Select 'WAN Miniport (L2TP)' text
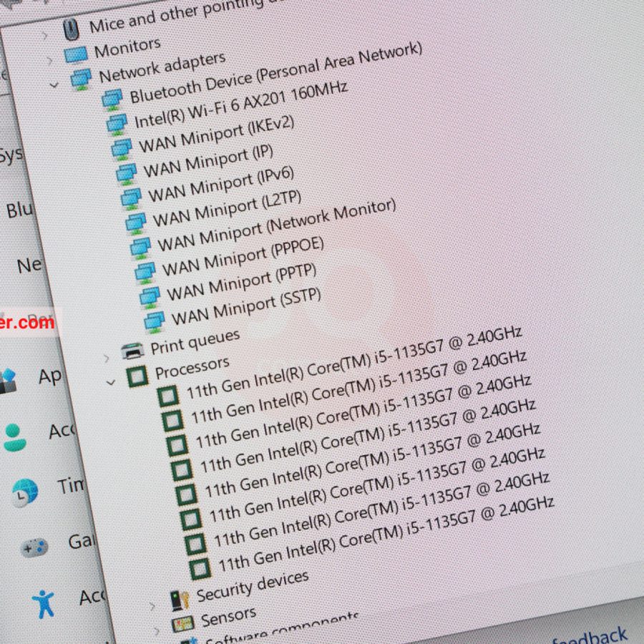 click(x=227, y=208)
